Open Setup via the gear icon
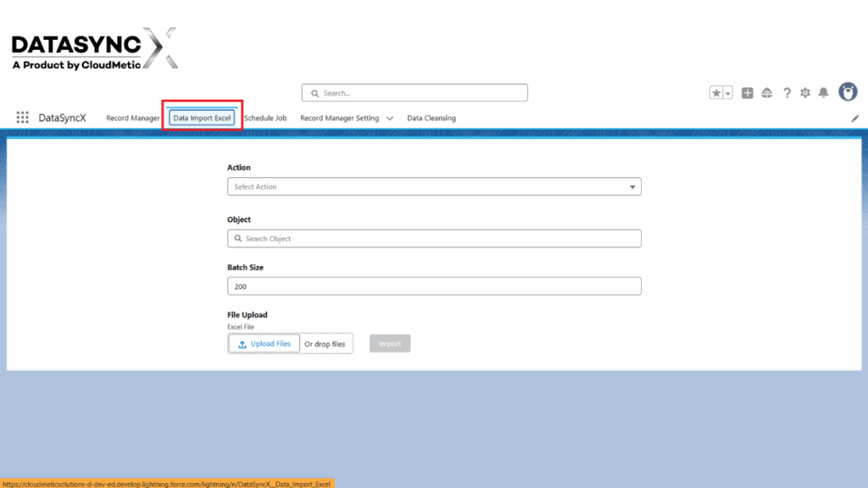 [x=804, y=92]
